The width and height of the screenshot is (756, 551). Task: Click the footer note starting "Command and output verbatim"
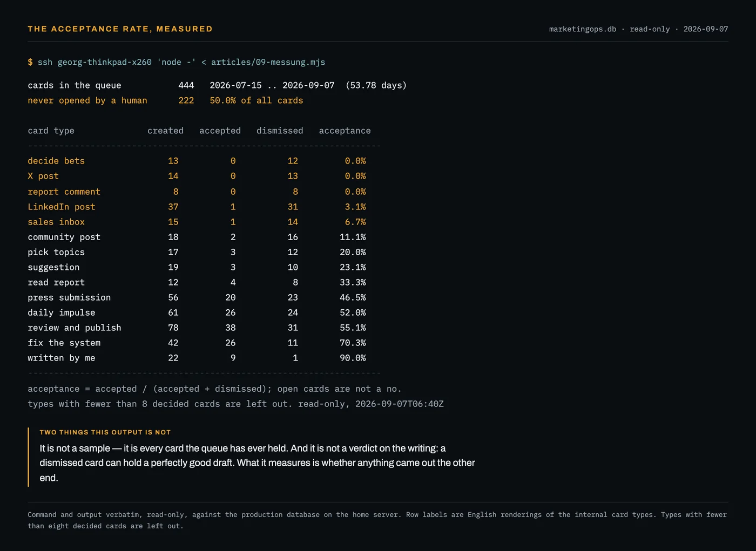click(377, 520)
